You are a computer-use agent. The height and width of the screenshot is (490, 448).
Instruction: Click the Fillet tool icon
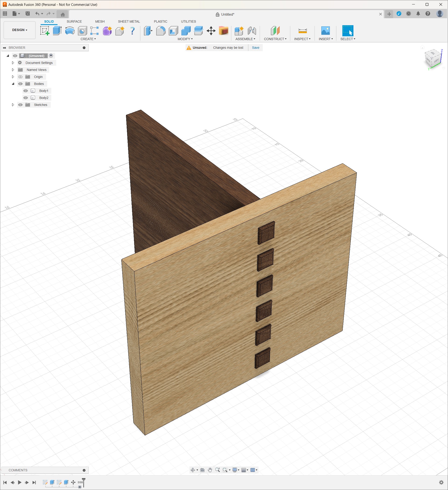point(161,31)
